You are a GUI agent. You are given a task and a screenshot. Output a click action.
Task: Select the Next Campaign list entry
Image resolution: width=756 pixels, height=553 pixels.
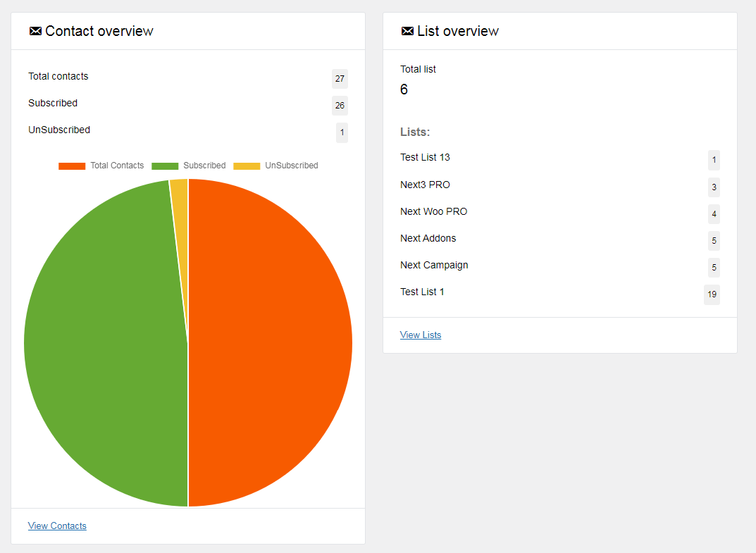click(x=434, y=264)
